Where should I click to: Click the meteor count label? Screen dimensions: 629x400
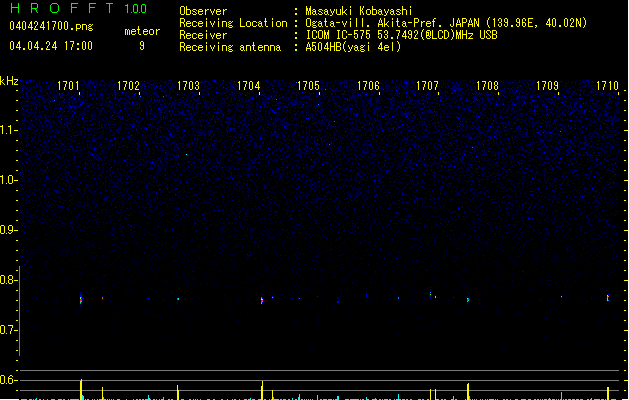pos(142,31)
